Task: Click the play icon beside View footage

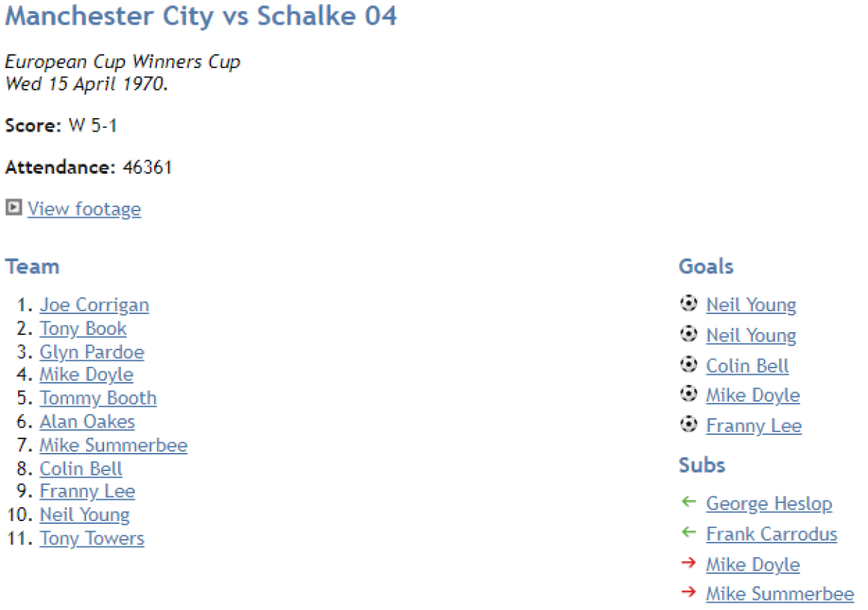Action: point(13,208)
